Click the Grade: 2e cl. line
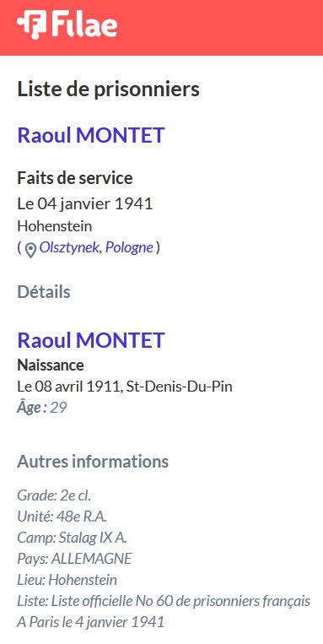Image resolution: width=323 pixels, height=644 pixels. click(x=54, y=495)
